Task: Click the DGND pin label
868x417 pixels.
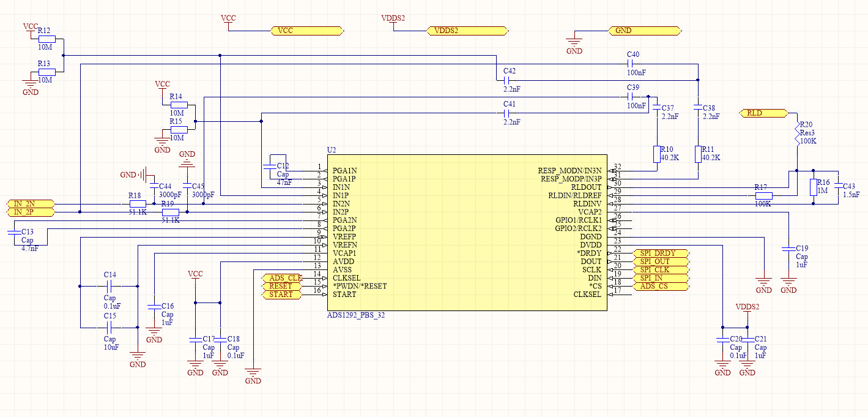Action: coord(590,237)
